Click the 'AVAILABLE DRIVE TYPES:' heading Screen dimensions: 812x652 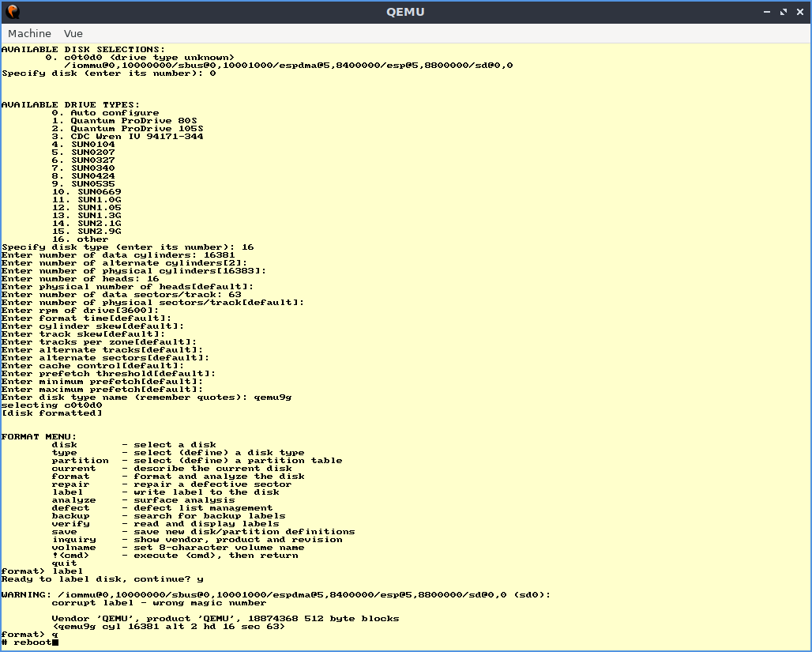pos(70,105)
